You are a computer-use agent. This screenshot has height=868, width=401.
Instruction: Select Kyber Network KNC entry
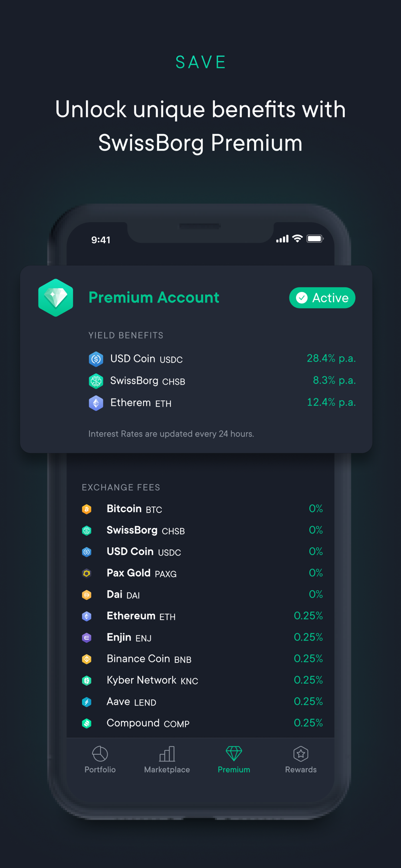coord(202,680)
